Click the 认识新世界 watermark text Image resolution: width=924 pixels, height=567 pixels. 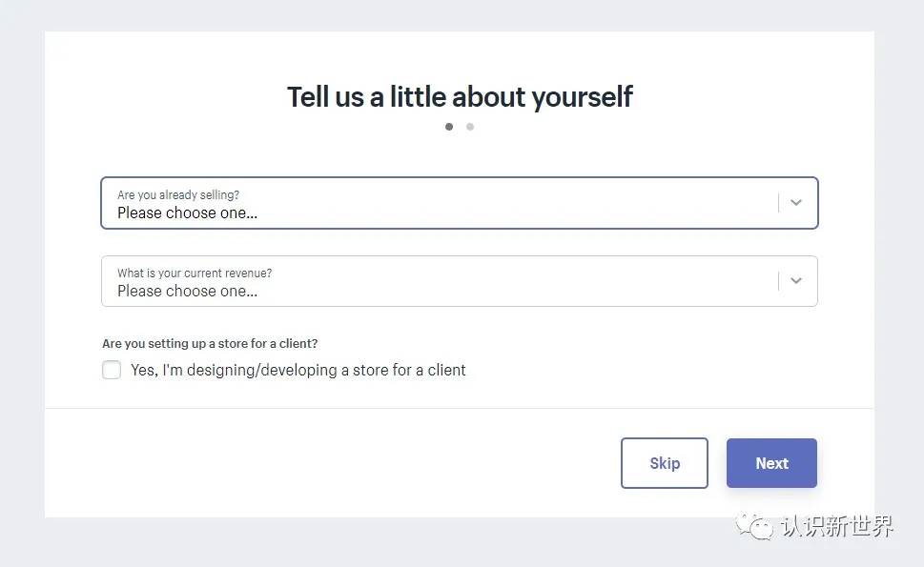pos(837,526)
